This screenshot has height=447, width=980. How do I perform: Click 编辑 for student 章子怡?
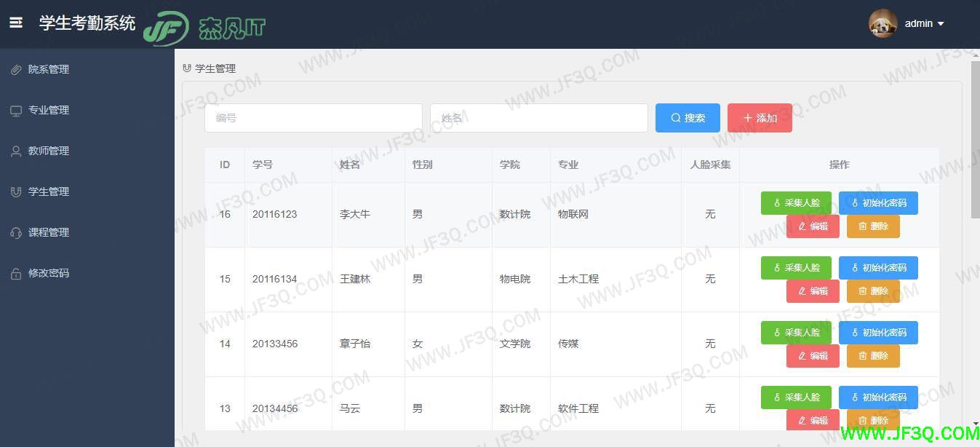(813, 355)
